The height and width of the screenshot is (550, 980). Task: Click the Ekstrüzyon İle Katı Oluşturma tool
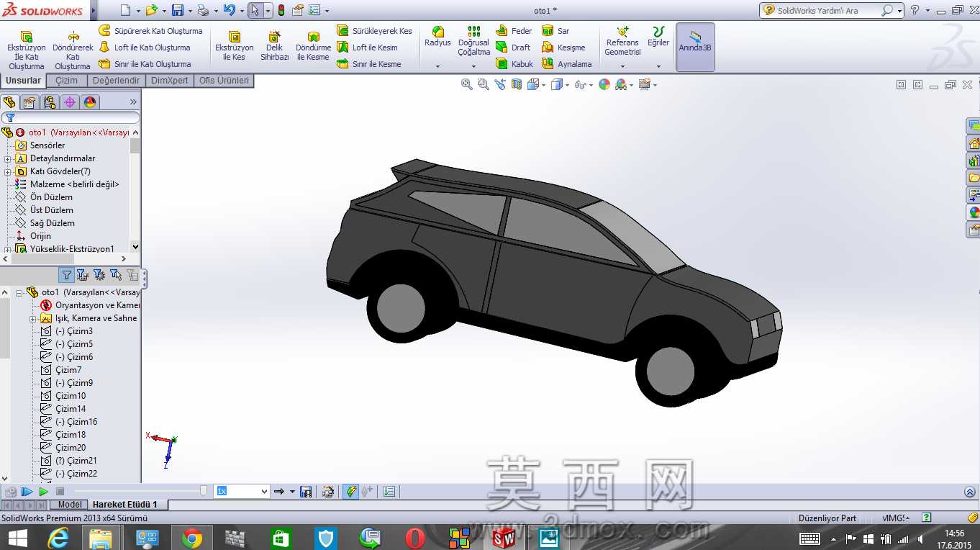click(x=26, y=50)
